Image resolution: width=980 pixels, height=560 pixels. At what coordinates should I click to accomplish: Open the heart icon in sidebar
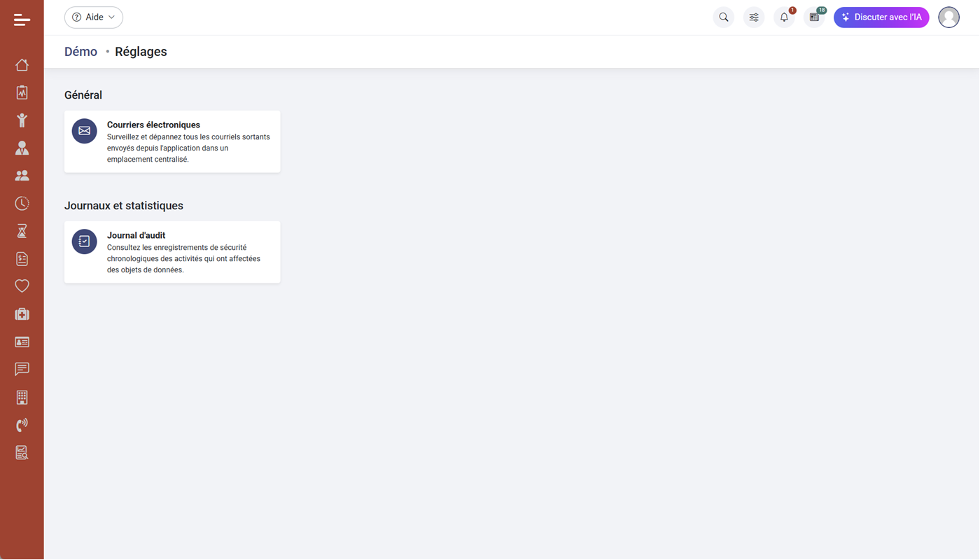click(x=22, y=286)
